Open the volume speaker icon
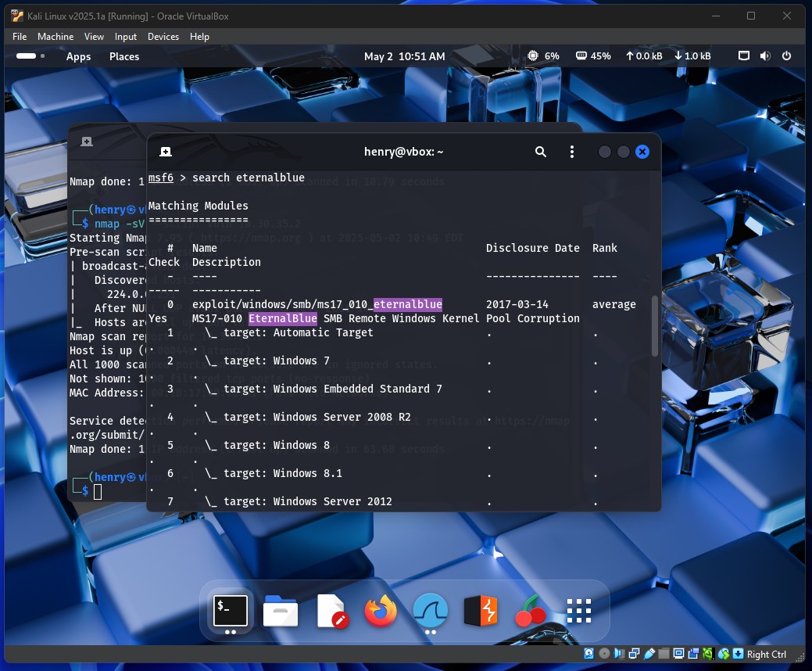812x671 pixels. click(x=765, y=56)
